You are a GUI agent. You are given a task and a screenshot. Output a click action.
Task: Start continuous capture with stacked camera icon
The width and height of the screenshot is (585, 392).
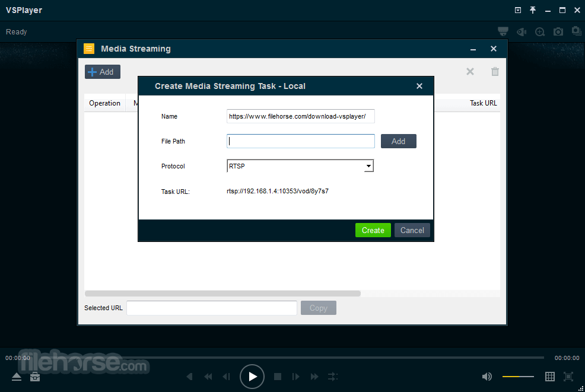click(577, 31)
